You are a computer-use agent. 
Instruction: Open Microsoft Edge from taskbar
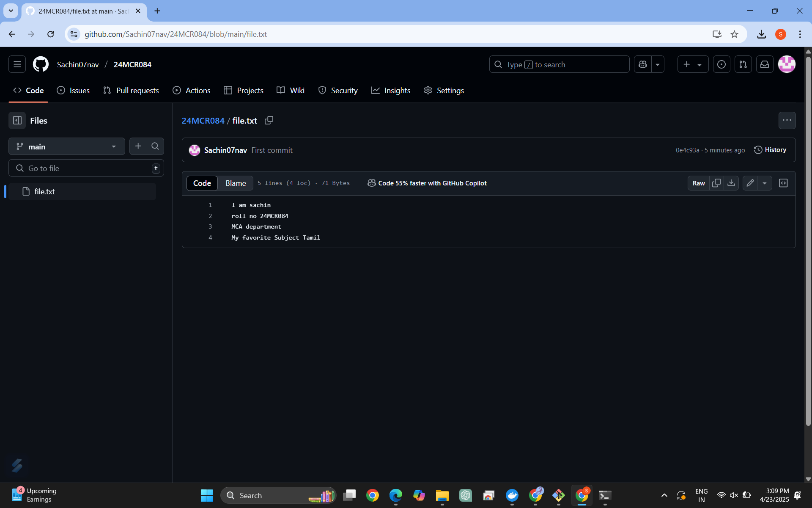[396, 495]
